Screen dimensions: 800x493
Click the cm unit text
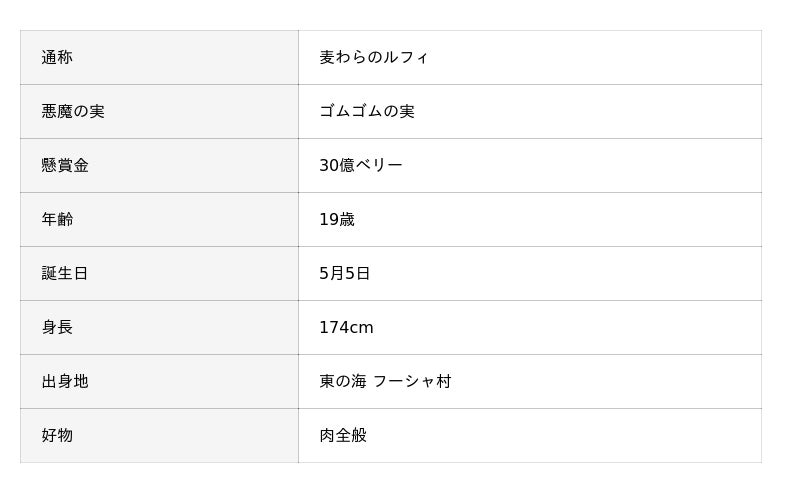pyautogui.click(x=361, y=328)
